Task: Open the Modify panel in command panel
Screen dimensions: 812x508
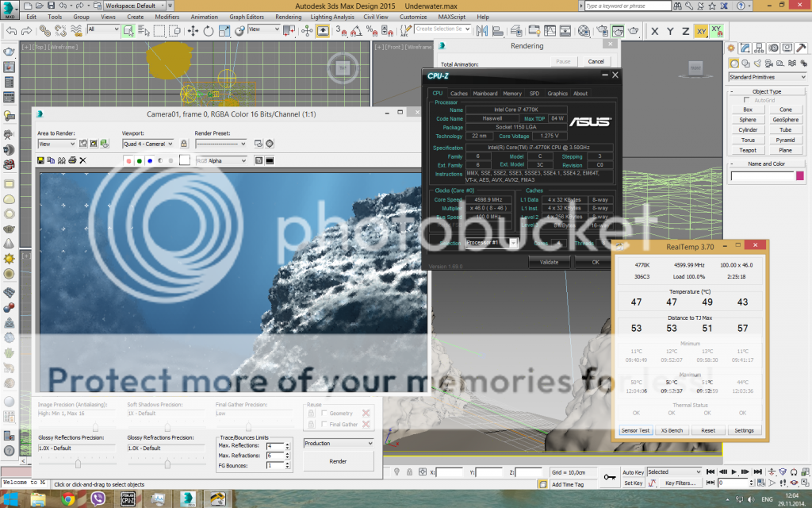Action: coord(745,48)
